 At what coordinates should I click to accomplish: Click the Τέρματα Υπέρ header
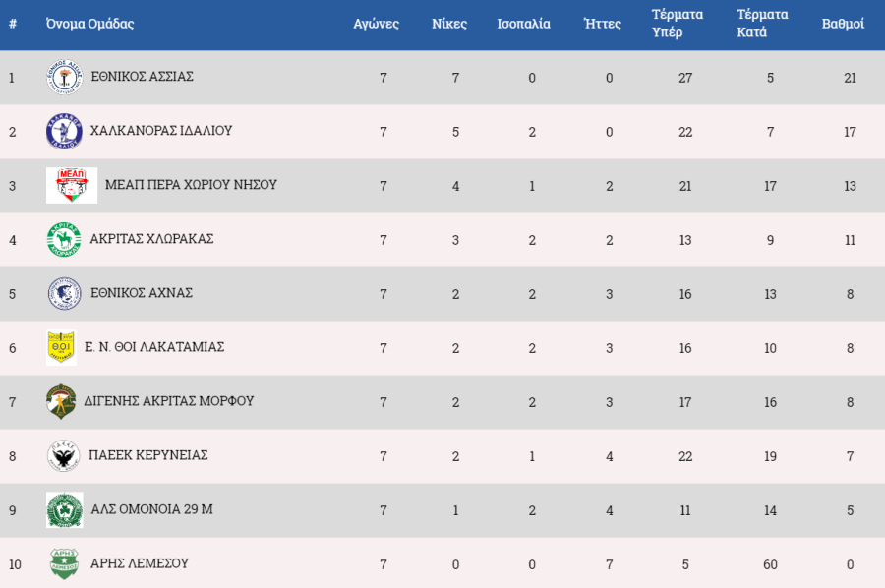click(x=678, y=24)
